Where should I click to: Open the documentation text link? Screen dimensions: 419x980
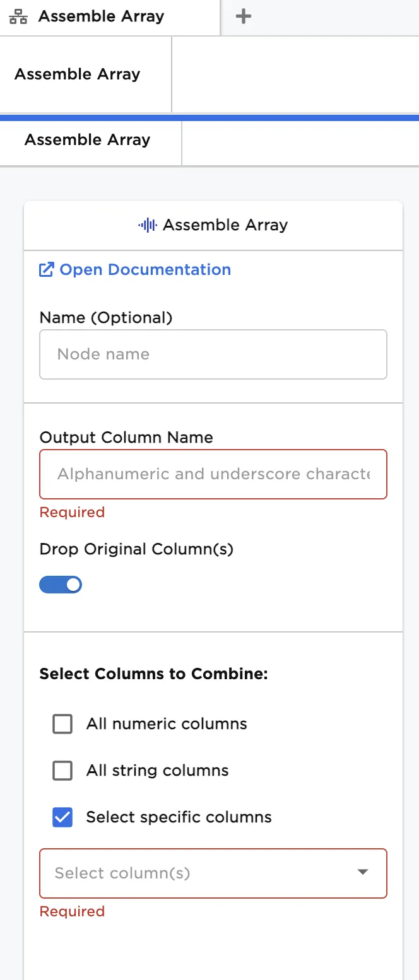145,270
